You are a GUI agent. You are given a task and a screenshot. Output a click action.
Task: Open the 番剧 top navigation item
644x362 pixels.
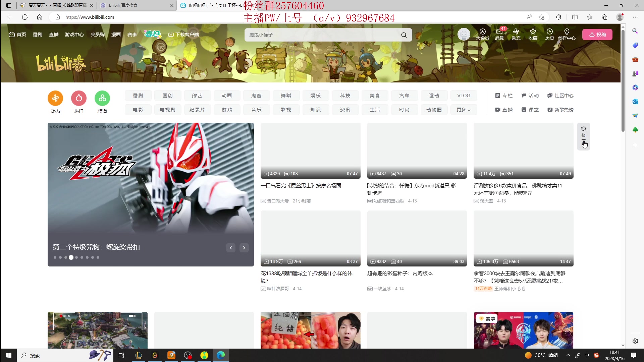pos(38,35)
